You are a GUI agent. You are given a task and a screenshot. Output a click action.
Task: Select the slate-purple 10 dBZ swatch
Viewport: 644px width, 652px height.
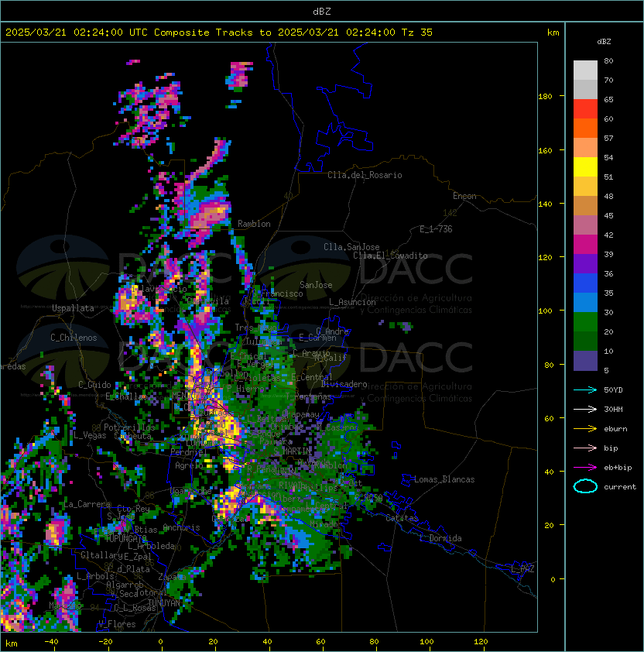(x=585, y=361)
